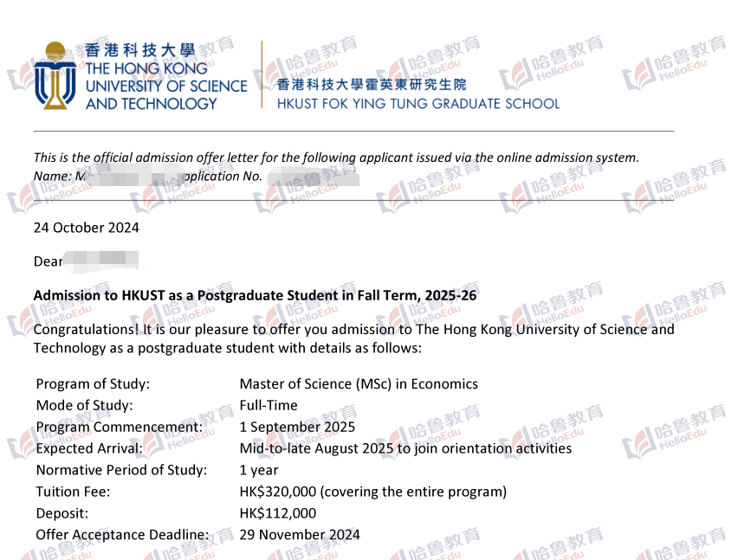Click 'THE HONG KONG UNIVERSITY OF SCIENCE AND TECHNOLOGY' text
The image size is (738, 560).
pos(166,86)
